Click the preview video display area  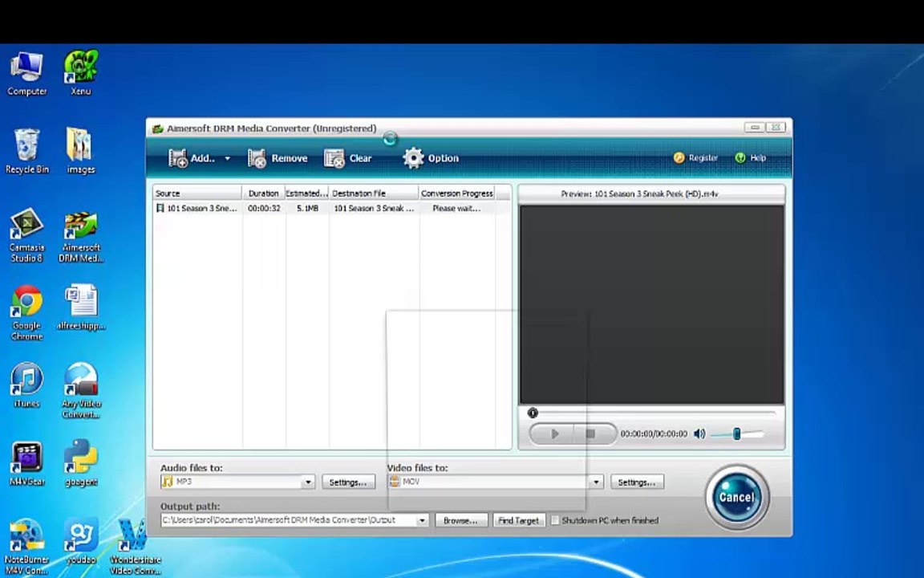(652, 304)
